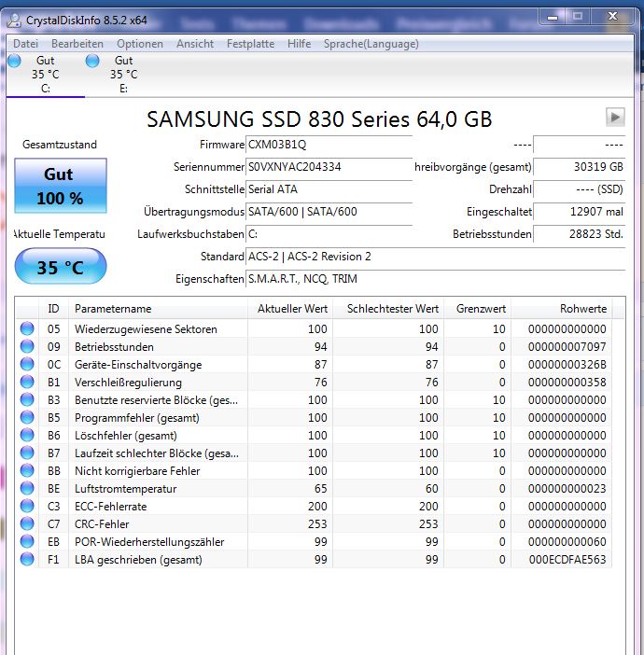Click total writes value 30319 GB
The width and height of the screenshot is (644, 655).
(x=580, y=167)
